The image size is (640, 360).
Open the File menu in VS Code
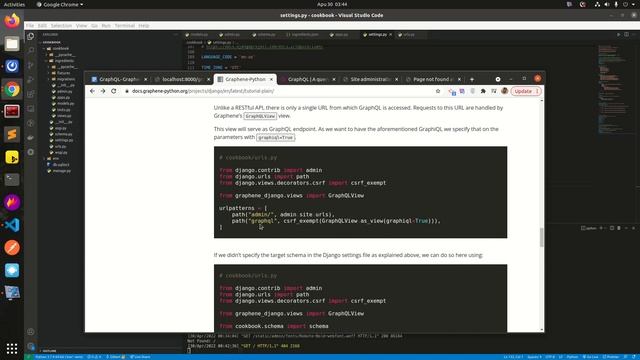30,25
